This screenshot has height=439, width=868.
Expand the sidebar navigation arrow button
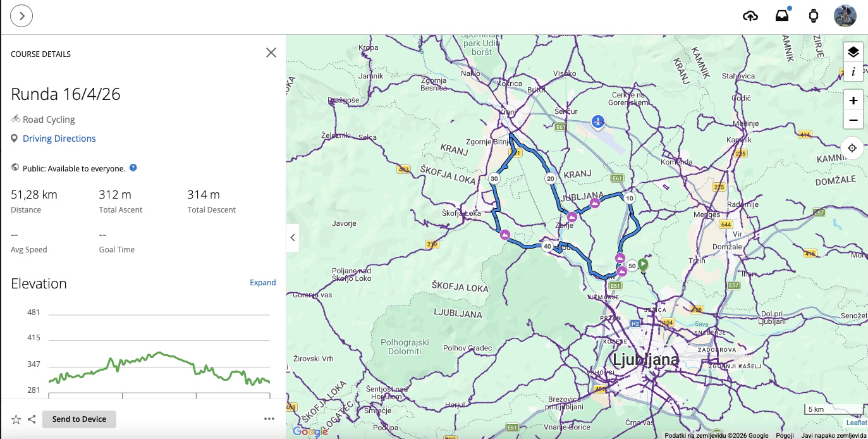[x=22, y=16]
